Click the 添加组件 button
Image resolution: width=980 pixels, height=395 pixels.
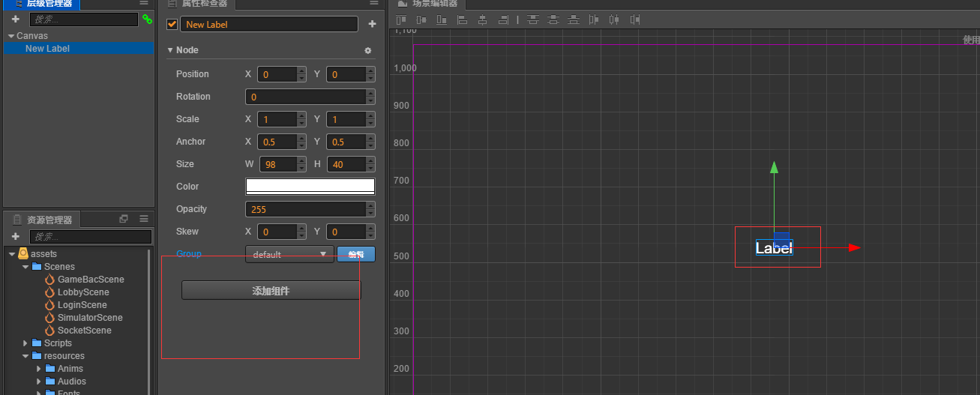pos(271,291)
